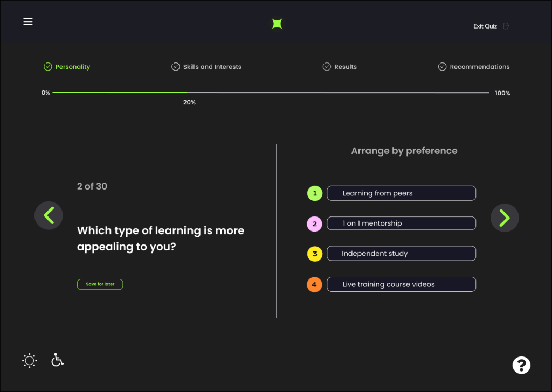Go to the previous question arrow

tap(49, 216)
